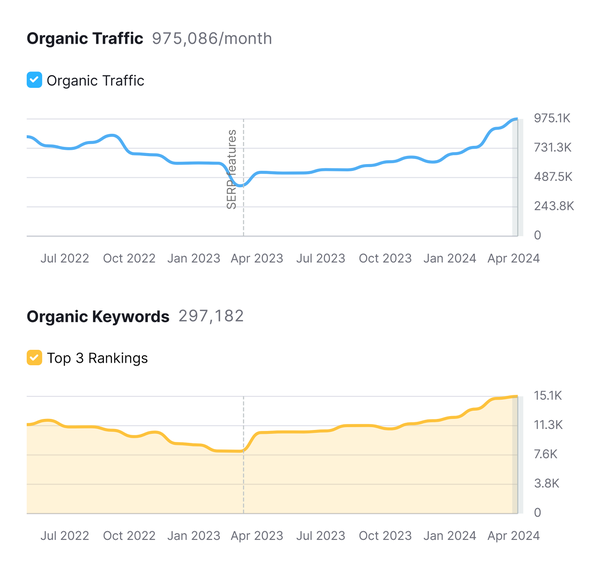This screenshot has width=600, height=572.
Task: Click the 975.1K traffic axis value
Action: click(x=552, y=118)
